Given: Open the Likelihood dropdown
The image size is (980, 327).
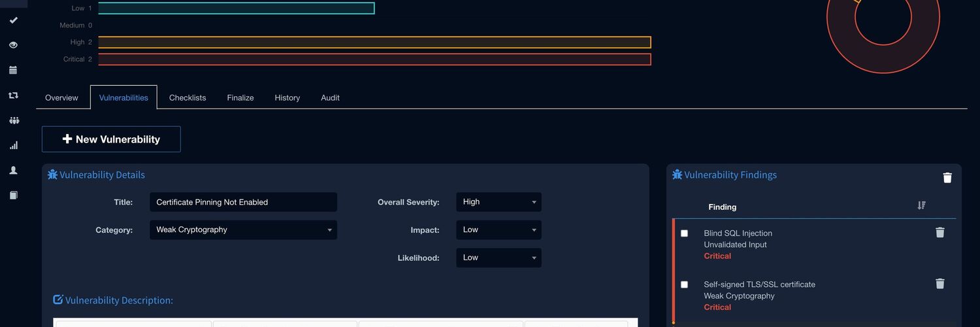Looking at the screenshot, I should 498,258.
